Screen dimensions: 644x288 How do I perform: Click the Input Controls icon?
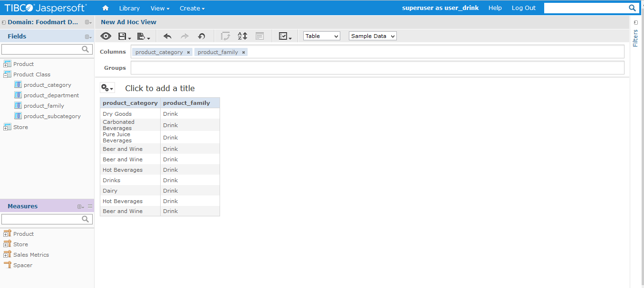pos(260,36)
